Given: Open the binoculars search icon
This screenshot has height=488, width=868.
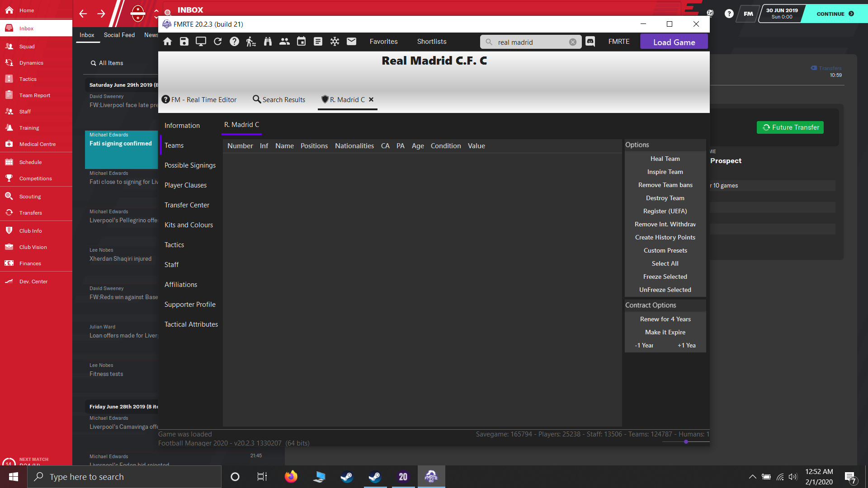Looking at the screenshot, I should 268,42.
